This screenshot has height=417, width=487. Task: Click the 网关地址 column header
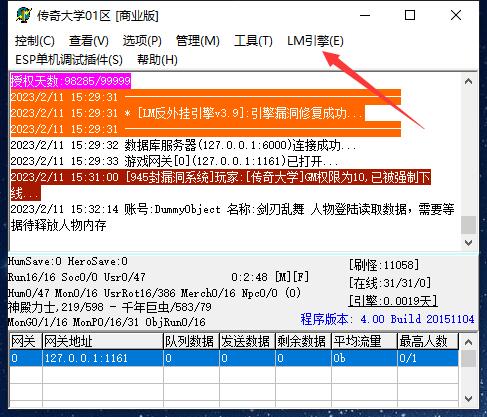(x=103, y=341)
